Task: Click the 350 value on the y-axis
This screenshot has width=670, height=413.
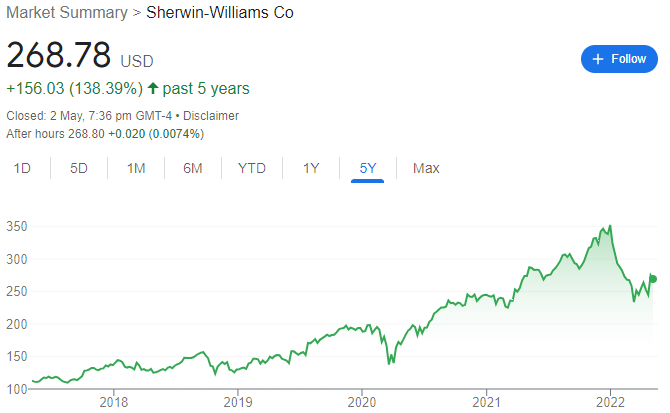Action: click(x=16, y=227)
